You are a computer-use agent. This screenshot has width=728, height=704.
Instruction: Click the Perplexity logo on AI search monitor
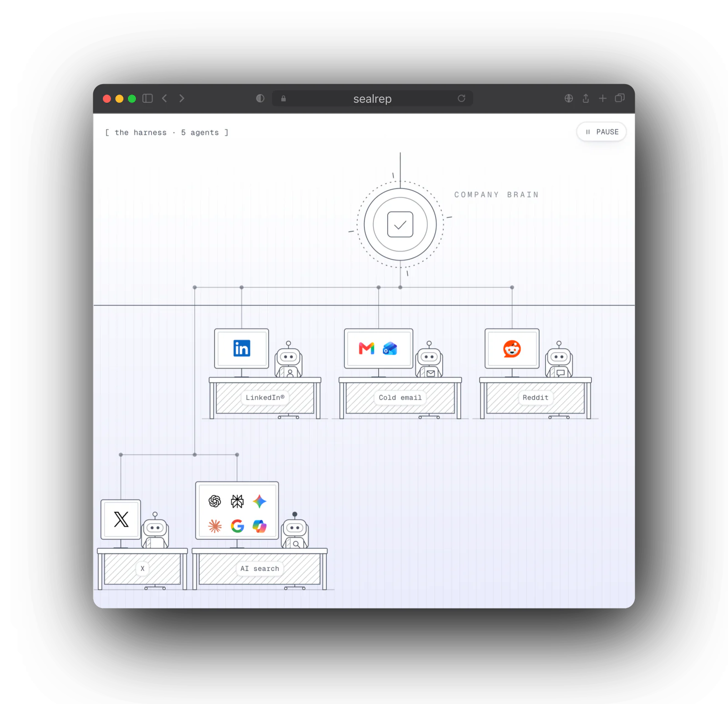[237, 501]
